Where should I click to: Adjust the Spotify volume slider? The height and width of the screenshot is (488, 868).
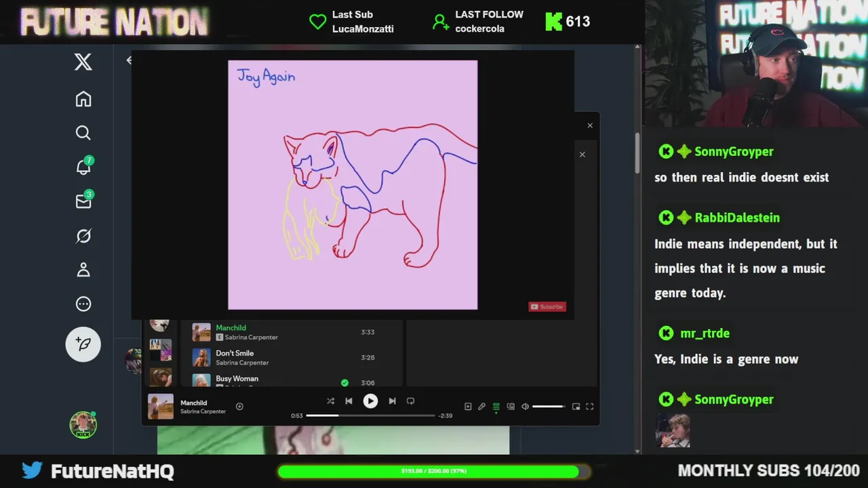click(548, 407)
